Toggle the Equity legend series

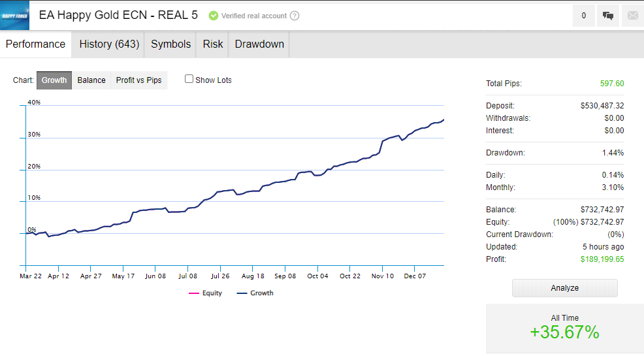point(205,293)
